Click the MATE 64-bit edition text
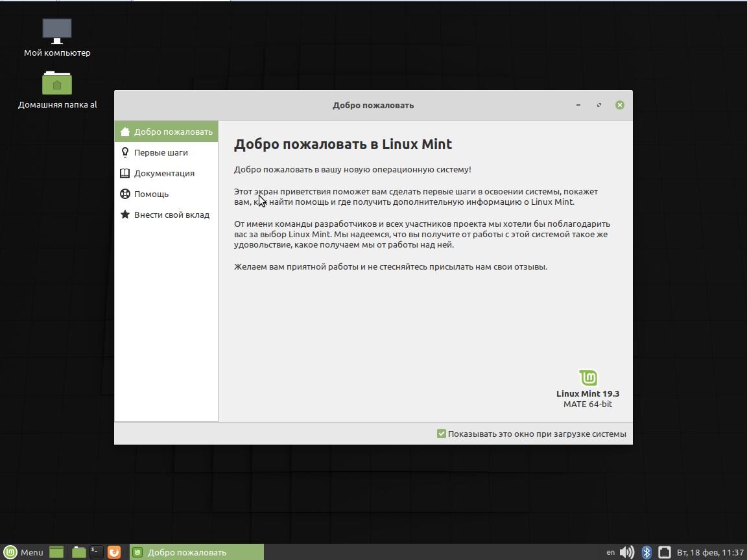This screenshot has width=747, height=560. tap(588, 404)
